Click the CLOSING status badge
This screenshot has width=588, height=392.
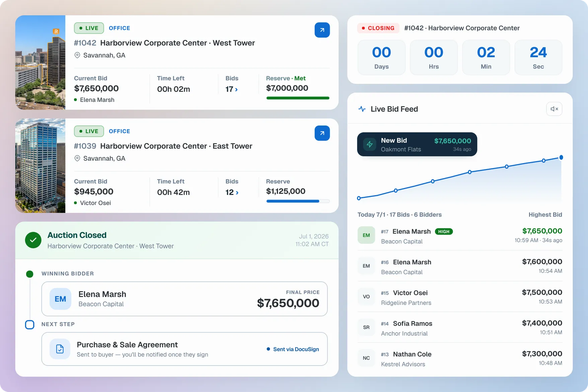coord(378,28)
